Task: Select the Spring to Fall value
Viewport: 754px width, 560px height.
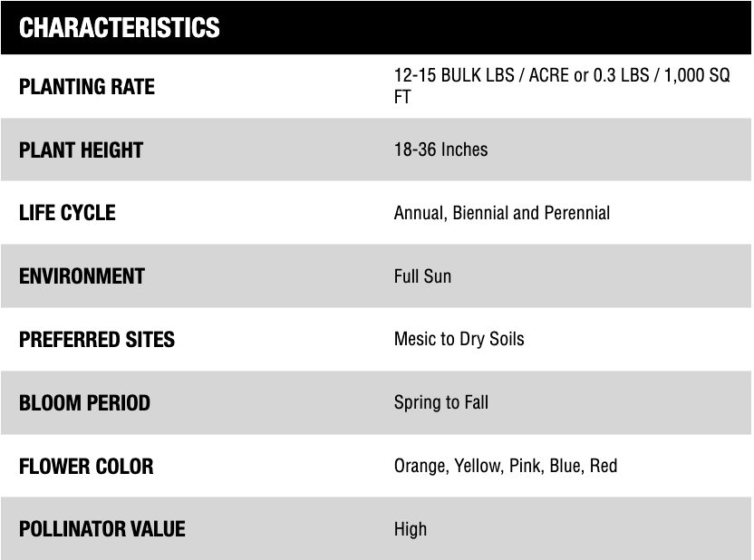Action: (440, 402)
